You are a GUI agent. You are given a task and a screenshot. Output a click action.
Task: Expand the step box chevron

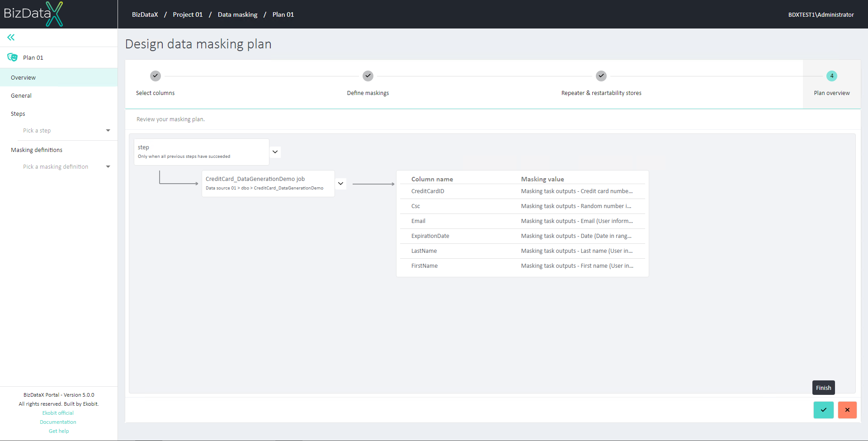point(275,152)
